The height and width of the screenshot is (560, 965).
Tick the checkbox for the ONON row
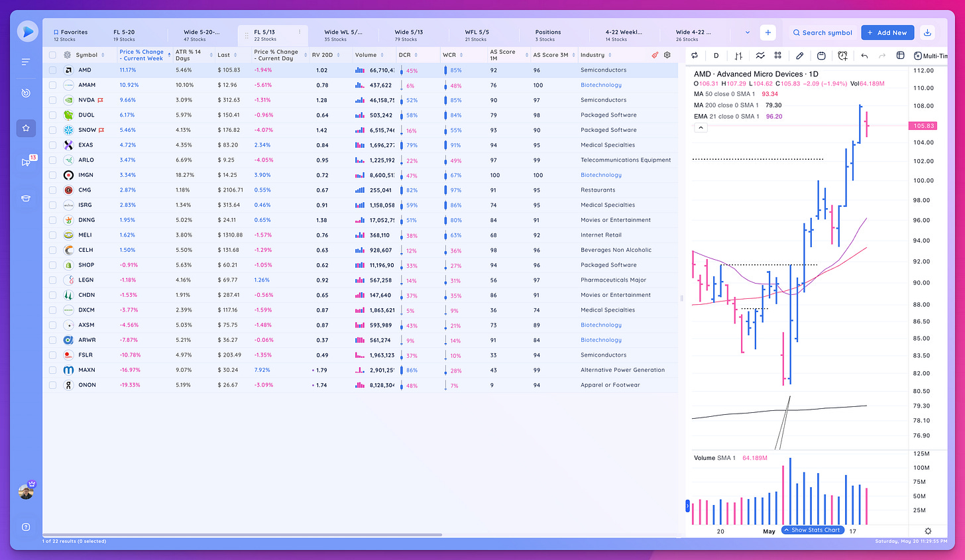pyautogui.click(x=53, y=385)
